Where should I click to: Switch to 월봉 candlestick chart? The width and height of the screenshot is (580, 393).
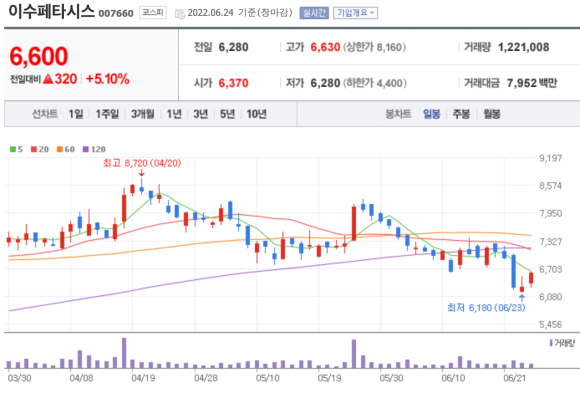click(492, 114)
